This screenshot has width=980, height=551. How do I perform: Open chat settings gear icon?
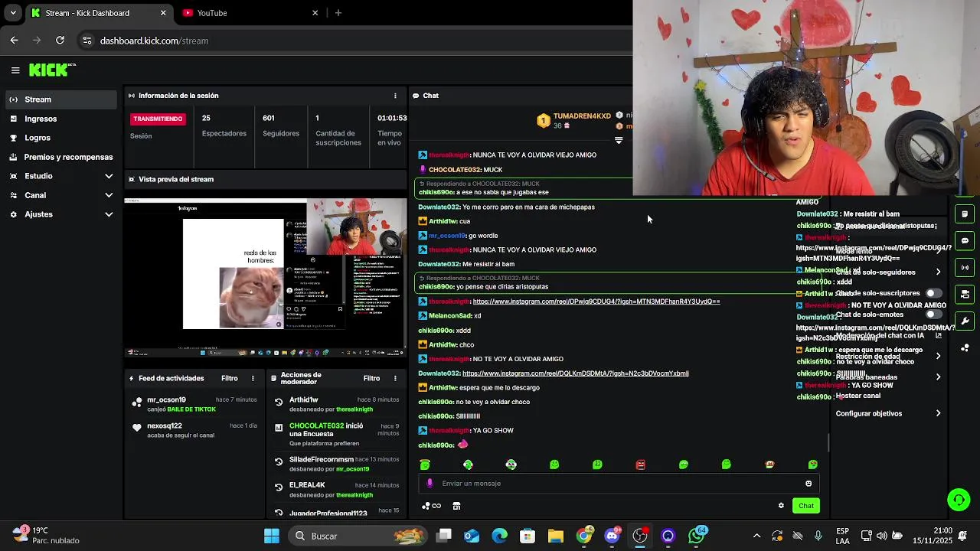[781, 506]
